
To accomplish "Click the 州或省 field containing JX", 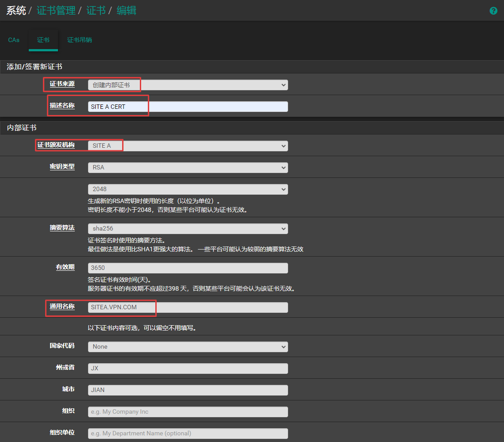I will tap(188, 368).
